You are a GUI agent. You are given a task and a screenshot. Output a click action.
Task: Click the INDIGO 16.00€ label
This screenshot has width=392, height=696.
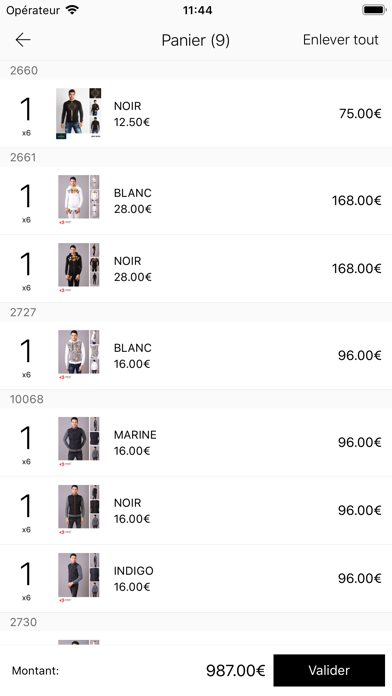coord(133,579)
